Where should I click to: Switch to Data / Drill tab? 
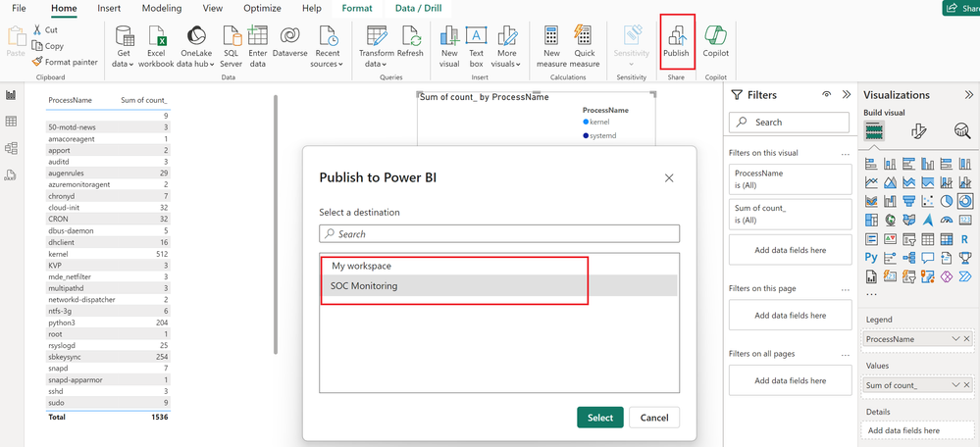point(417,8)
